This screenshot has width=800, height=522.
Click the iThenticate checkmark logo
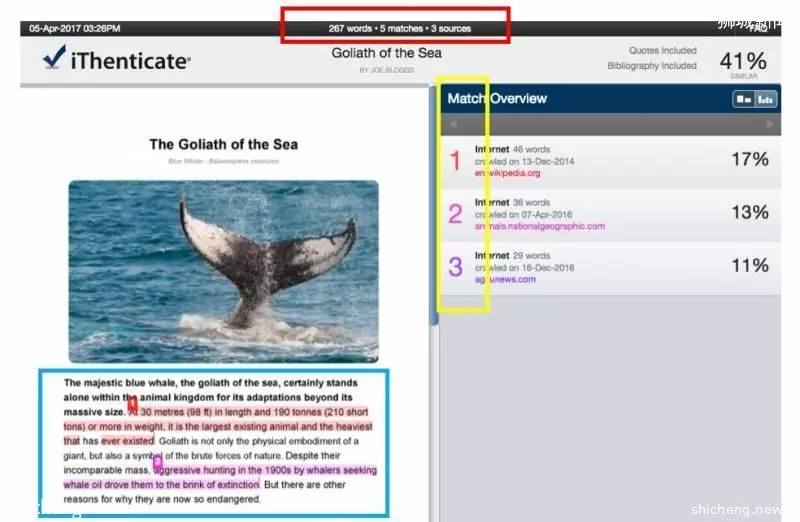[x=54, y=57]
